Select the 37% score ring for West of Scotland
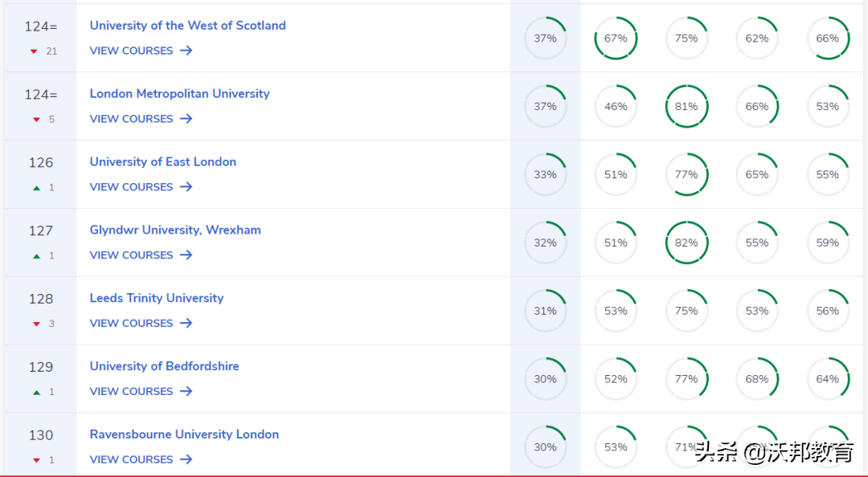 [546, 38]
